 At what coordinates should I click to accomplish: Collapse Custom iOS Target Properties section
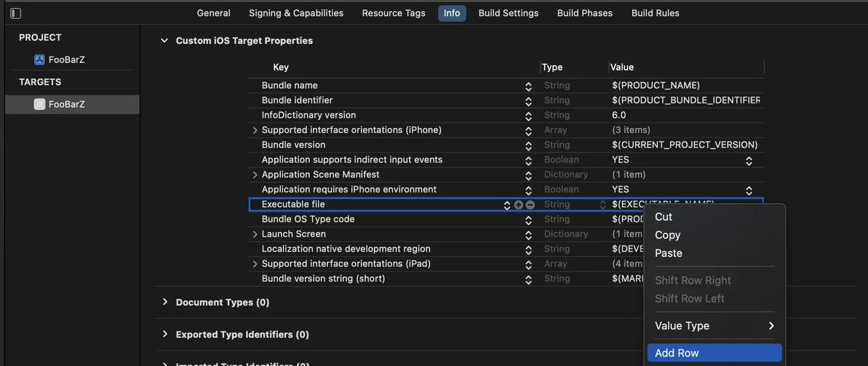point(164,41)
